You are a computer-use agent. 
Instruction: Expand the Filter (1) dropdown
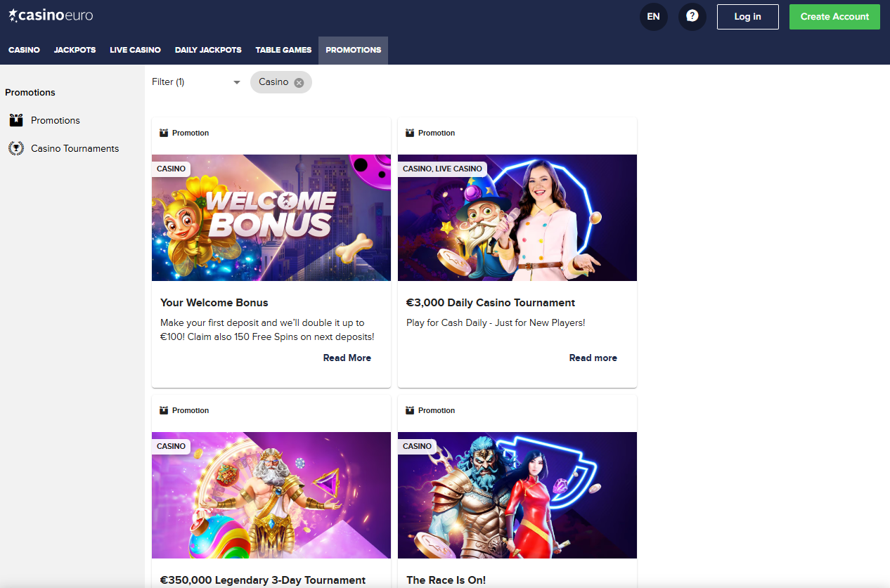pos(196,82)
